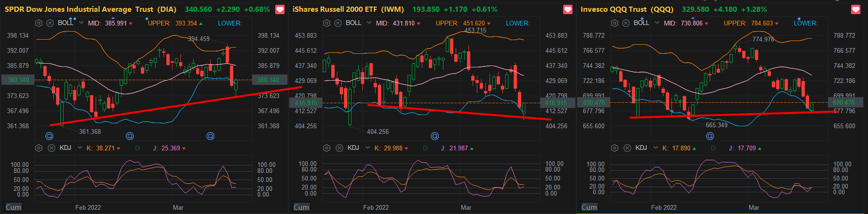Toggle the favorite heart on the DIA chart
Screen dimensions: 868x214
tap(280, 9)
